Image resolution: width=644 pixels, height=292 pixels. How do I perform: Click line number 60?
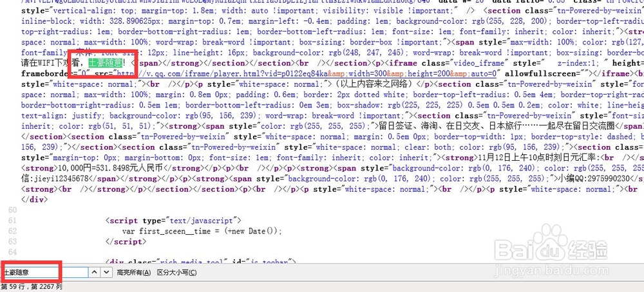(x=12, y=210)
